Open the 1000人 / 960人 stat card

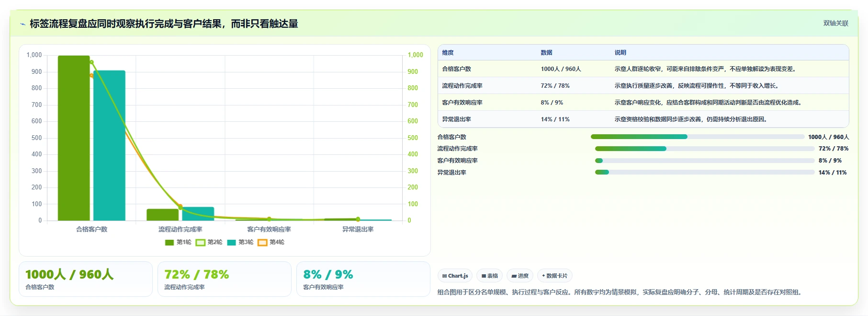pos(86,279)
